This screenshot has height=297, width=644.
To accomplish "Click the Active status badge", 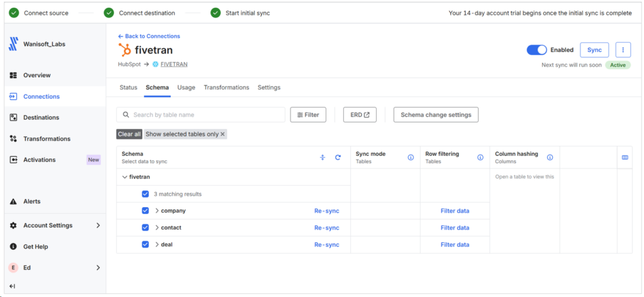I will [x=618, y=65].
